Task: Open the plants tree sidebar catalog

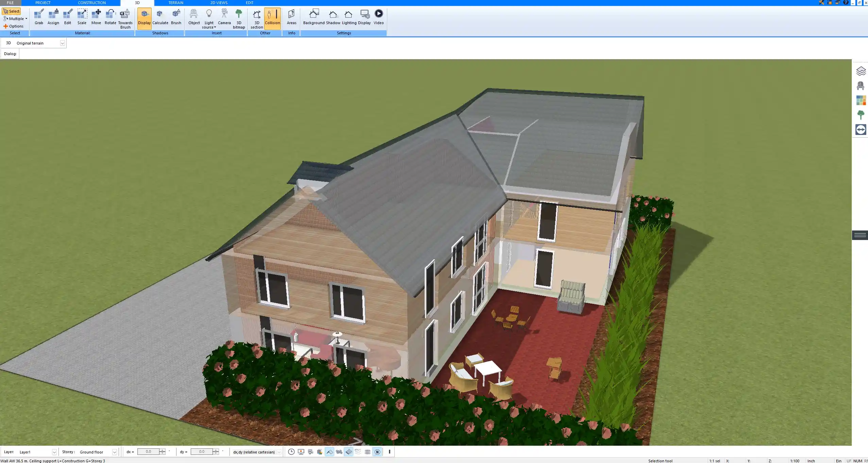Action: pos(861,115)
